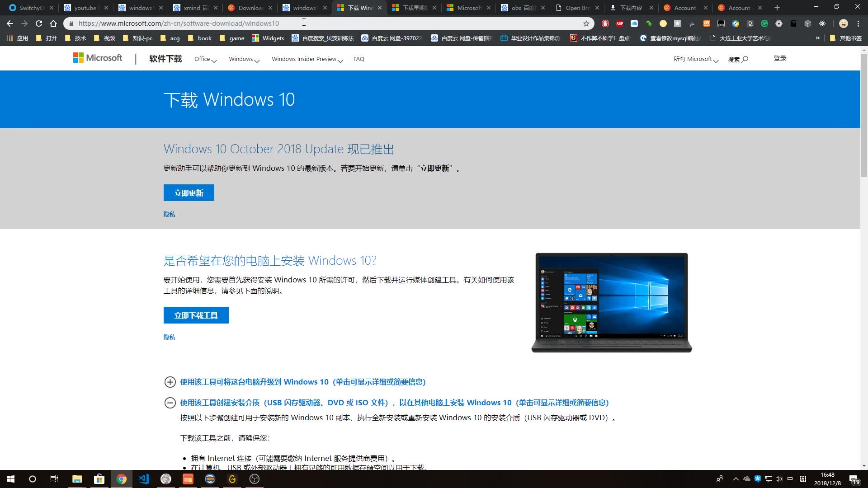Click the 立即下载工具 button
868x488 pixels.
196,315
